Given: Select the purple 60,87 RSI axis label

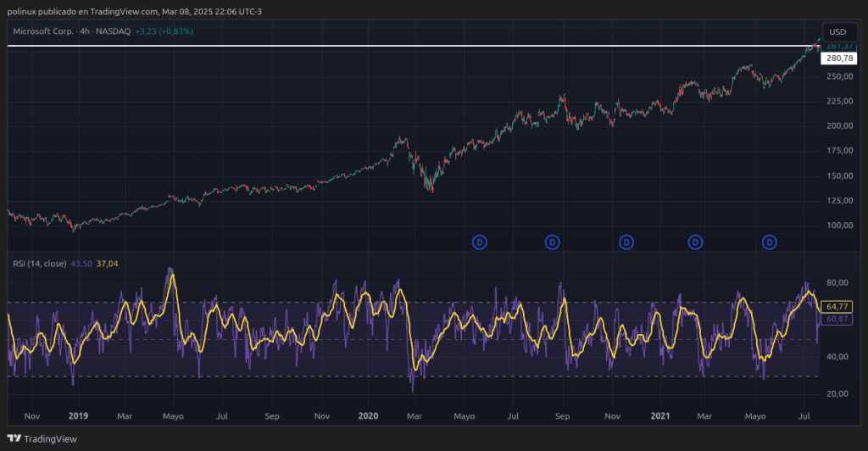Looking at the screenshot, I should pos(837,320).
